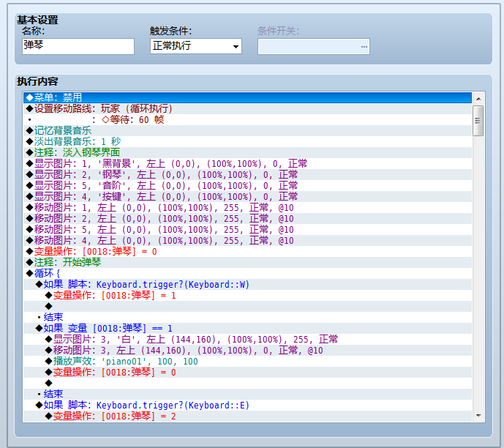Select the row 菜单: 禁用

pos(247,97)
